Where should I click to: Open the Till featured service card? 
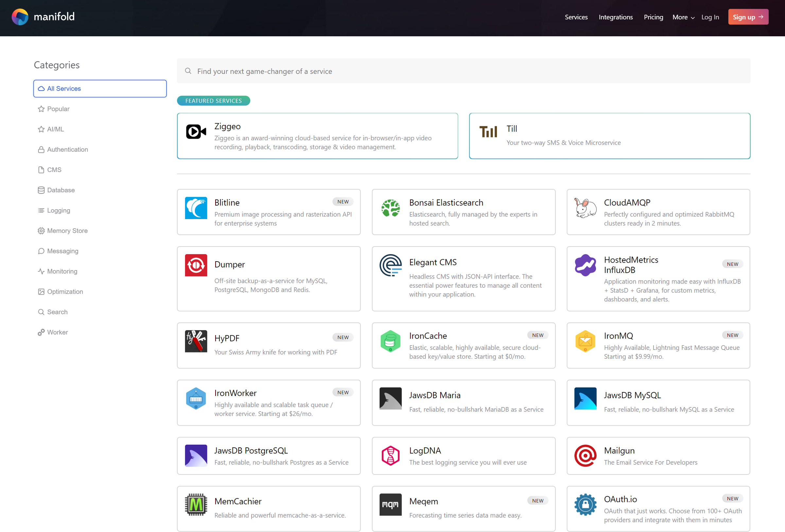pos(609,136)
